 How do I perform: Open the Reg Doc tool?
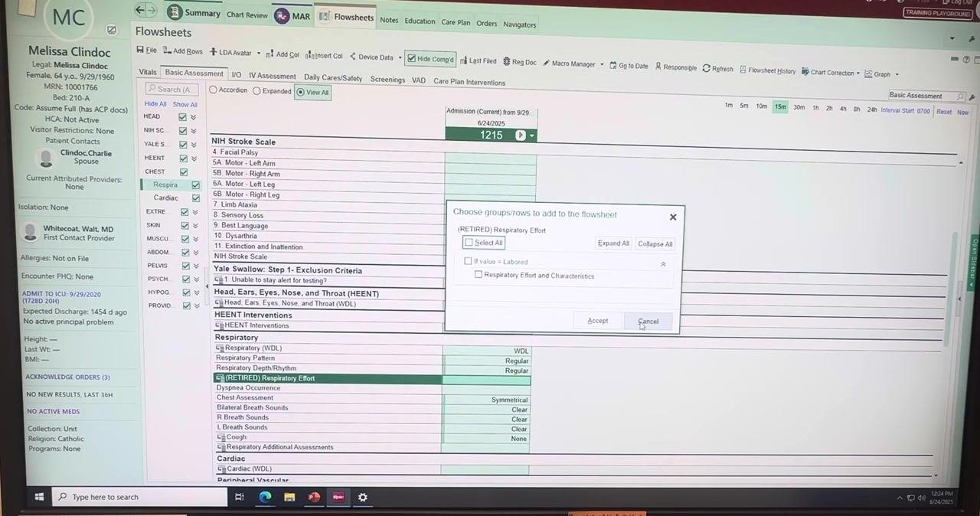coord(520,62)
